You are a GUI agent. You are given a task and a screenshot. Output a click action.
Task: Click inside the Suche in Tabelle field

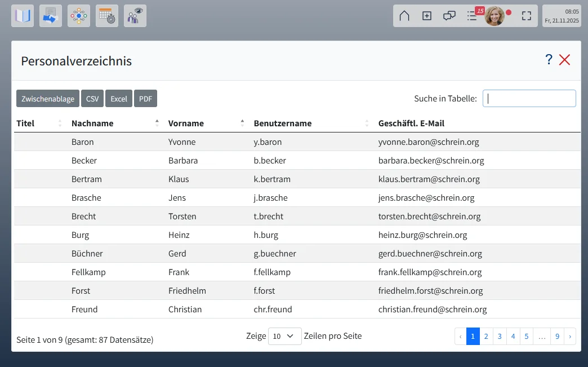(x=528, y=98)
